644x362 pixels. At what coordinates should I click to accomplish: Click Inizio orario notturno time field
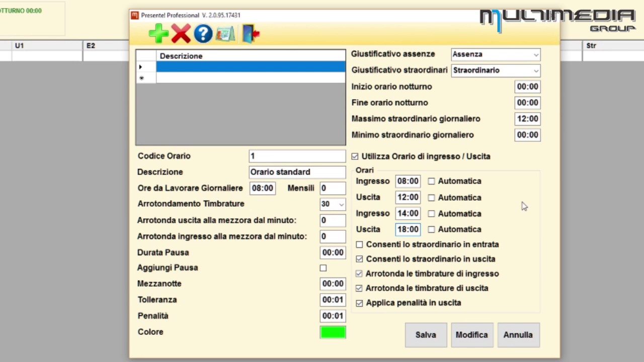[x=527, y=86]
